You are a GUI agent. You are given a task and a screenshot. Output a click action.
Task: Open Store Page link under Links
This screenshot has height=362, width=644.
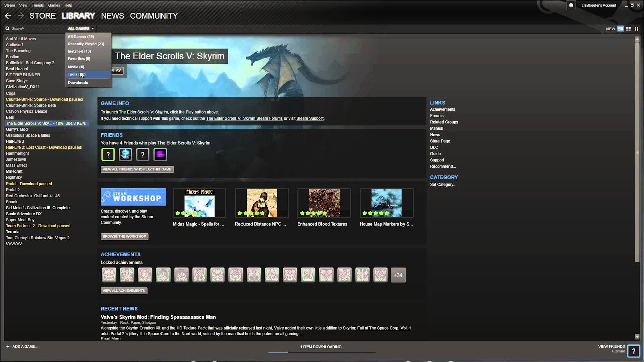(x=440, y=141)
